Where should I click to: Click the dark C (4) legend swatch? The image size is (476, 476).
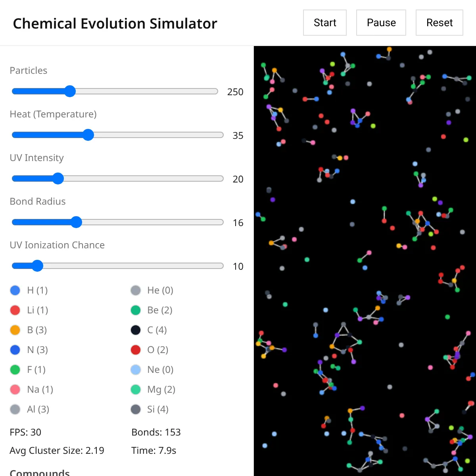coord(136,330)
